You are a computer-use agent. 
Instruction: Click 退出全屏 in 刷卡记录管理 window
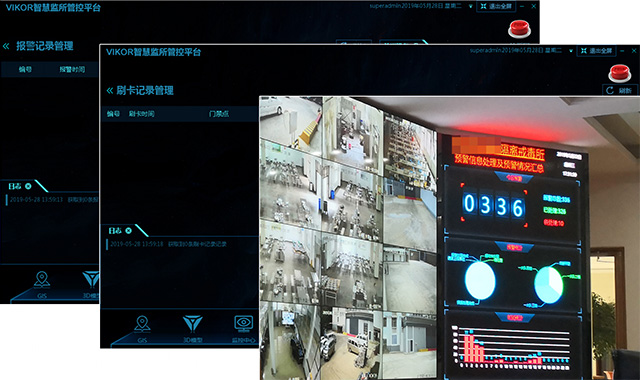(596, 51)
